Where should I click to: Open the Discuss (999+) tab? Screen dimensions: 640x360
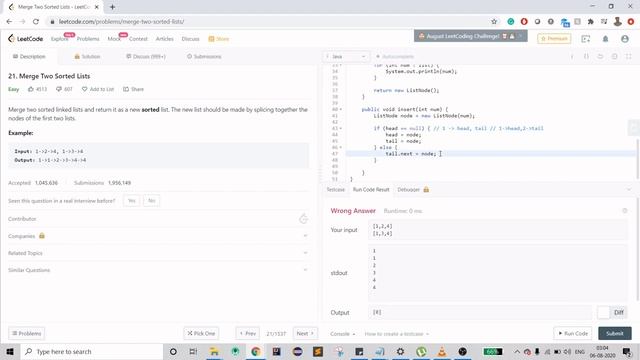(x=146, y=56)
